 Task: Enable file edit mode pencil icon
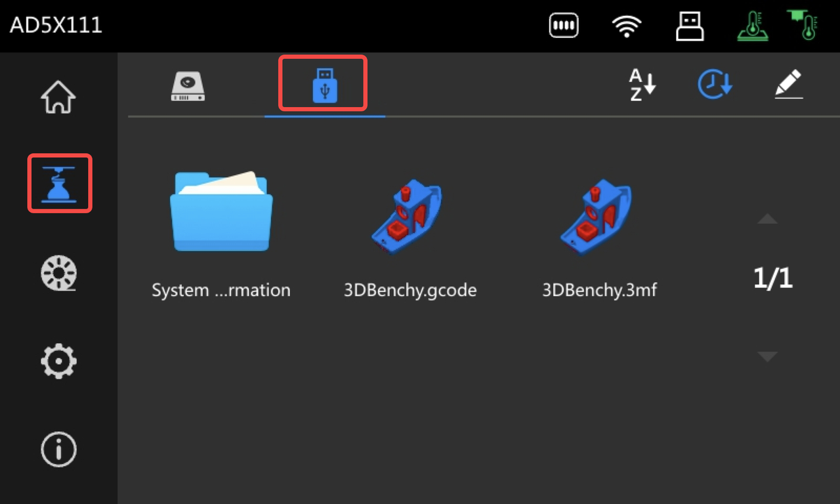788,85
